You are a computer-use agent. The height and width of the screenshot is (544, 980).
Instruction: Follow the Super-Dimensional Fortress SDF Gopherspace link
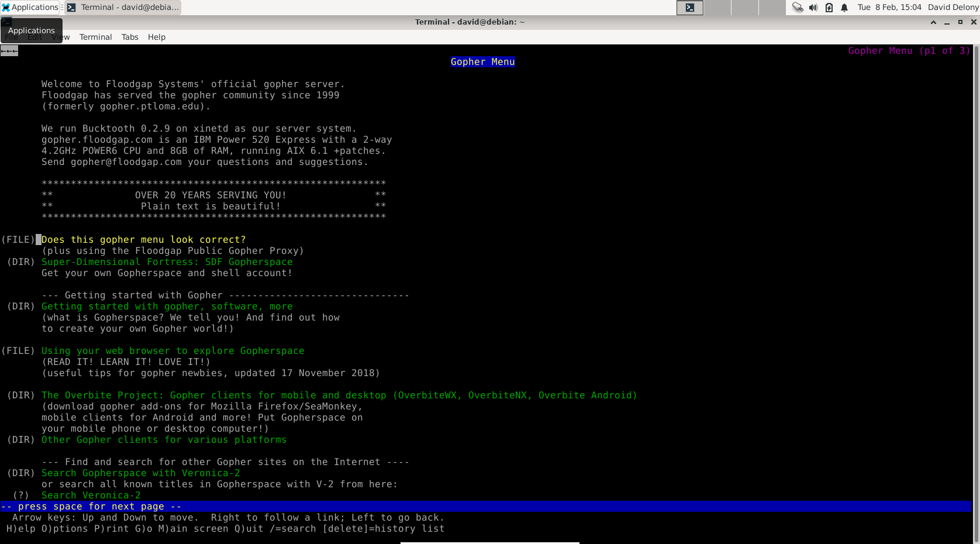pos(167,261)
